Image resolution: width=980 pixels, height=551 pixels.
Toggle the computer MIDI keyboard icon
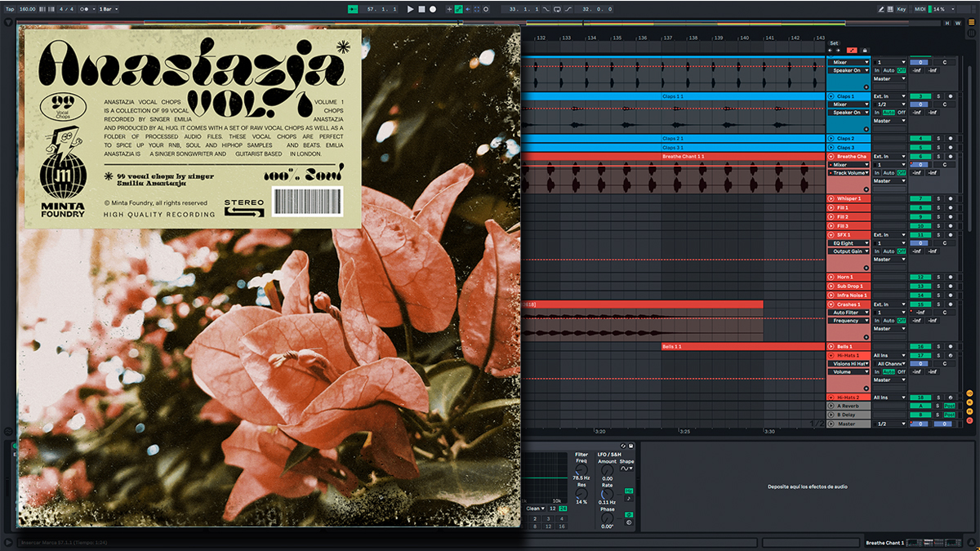click(x=891, y=9)
